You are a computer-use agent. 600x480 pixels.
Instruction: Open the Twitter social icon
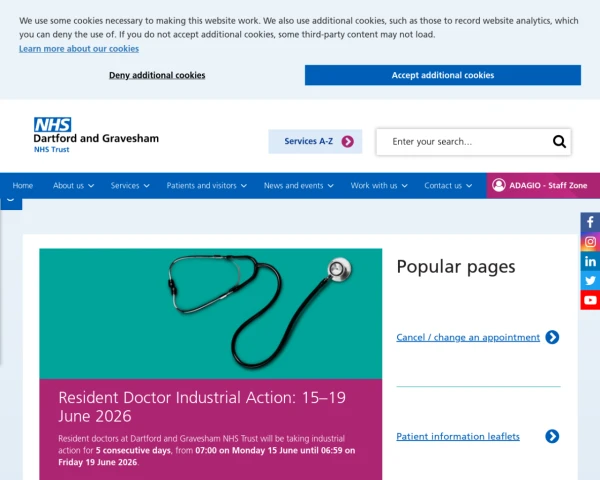[590, 281]
